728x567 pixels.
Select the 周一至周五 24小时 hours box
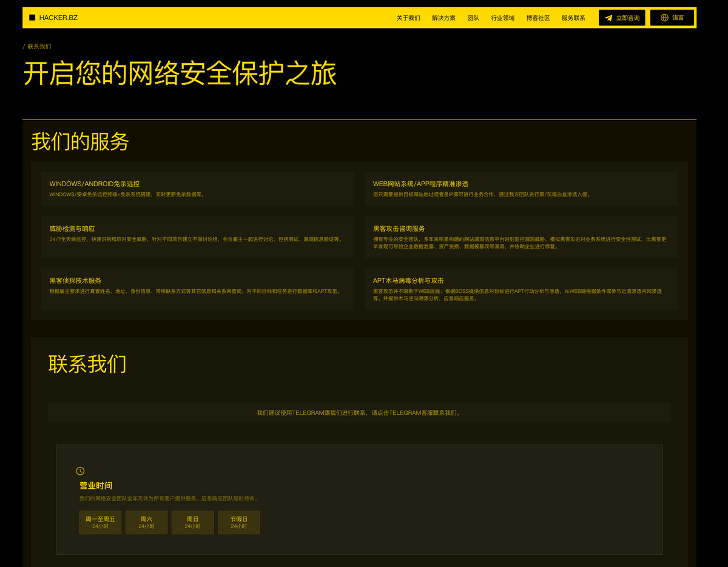pos(100,522)
